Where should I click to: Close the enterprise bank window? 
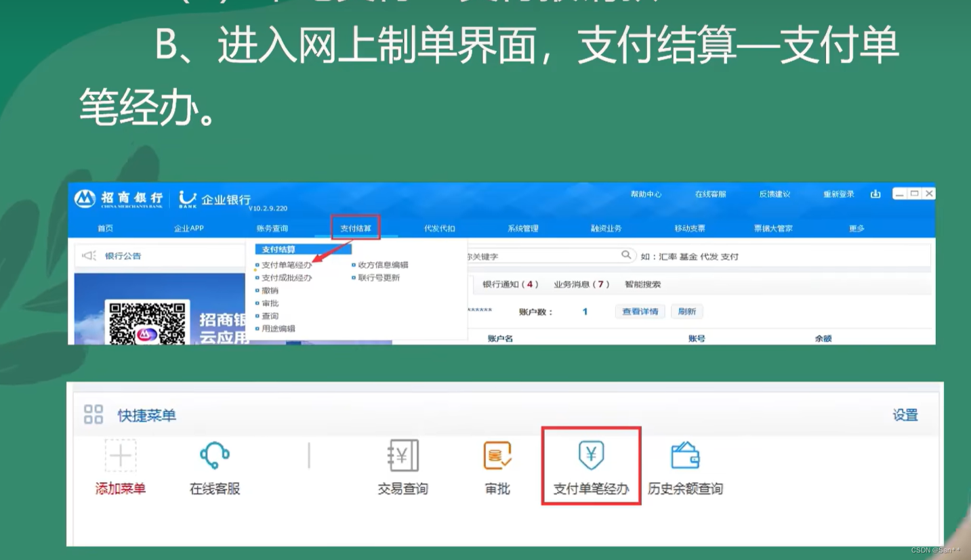click(x=929, y=194)
